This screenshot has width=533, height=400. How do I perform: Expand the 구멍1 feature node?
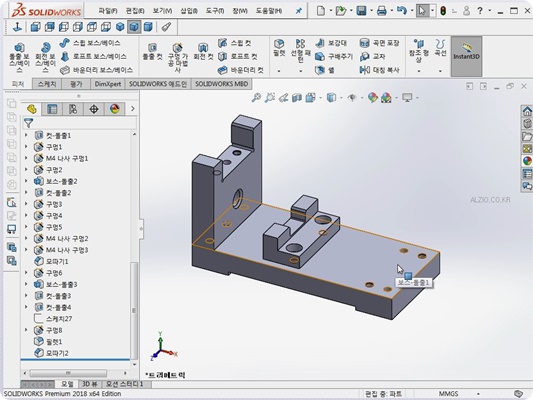point(26,147)
